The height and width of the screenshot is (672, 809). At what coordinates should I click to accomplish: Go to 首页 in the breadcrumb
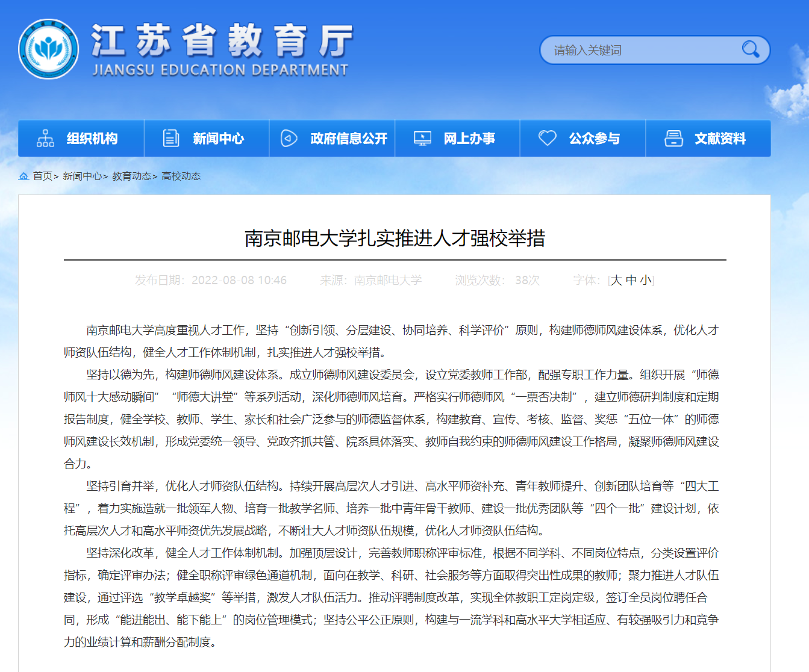coord(42,176)
